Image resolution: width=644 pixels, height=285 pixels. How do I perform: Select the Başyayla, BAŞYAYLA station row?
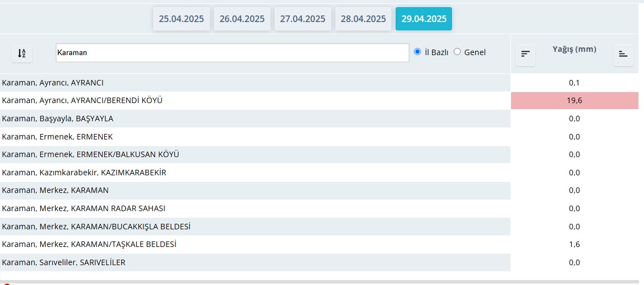tap(58, 119)
